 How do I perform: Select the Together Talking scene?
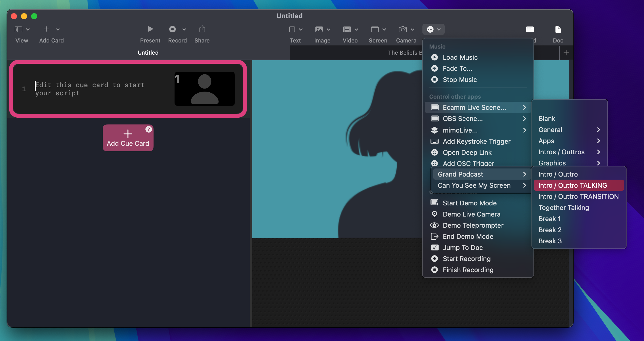[579, 208]
